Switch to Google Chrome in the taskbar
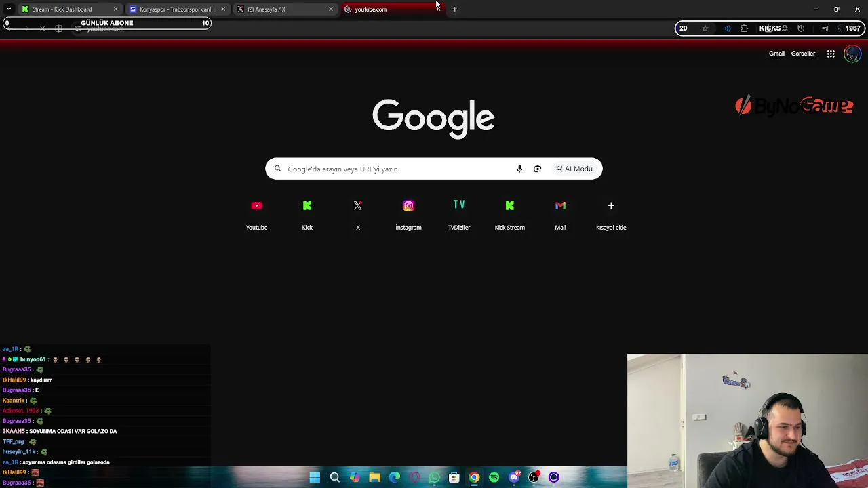 [474, 477]
